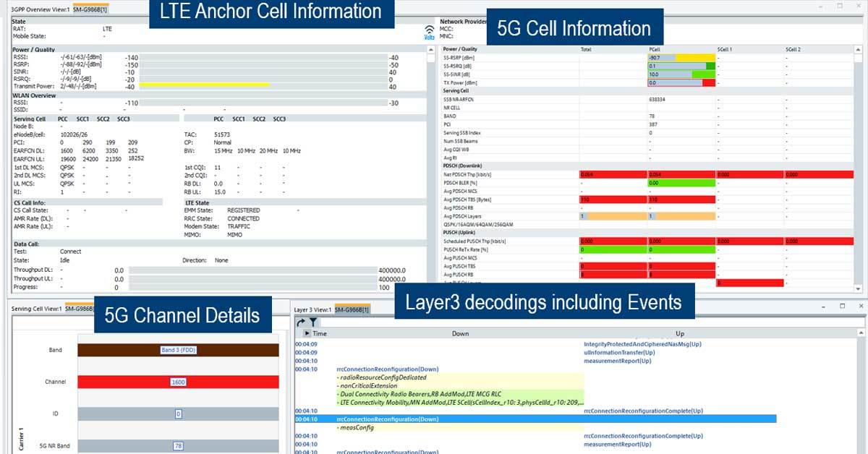Click the PCell column header
868x454 pixels.
click(x=655, y=49)
